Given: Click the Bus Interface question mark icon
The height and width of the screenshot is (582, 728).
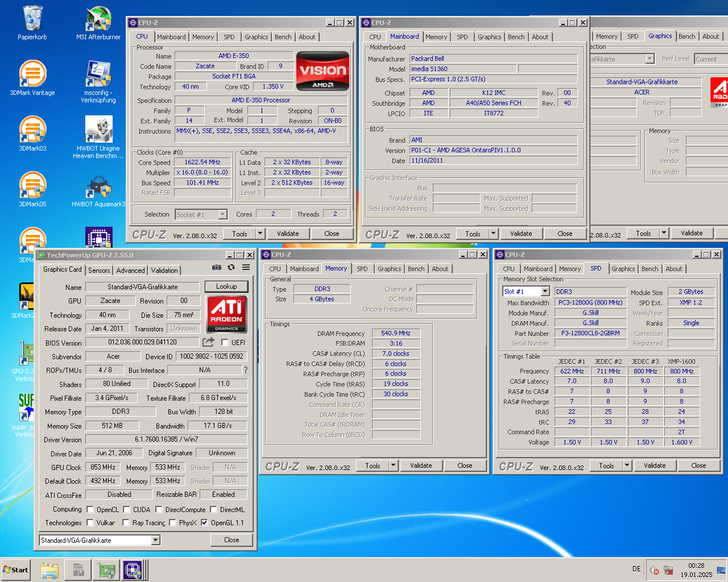Looking at the screenshot, I should pos(246,370).
